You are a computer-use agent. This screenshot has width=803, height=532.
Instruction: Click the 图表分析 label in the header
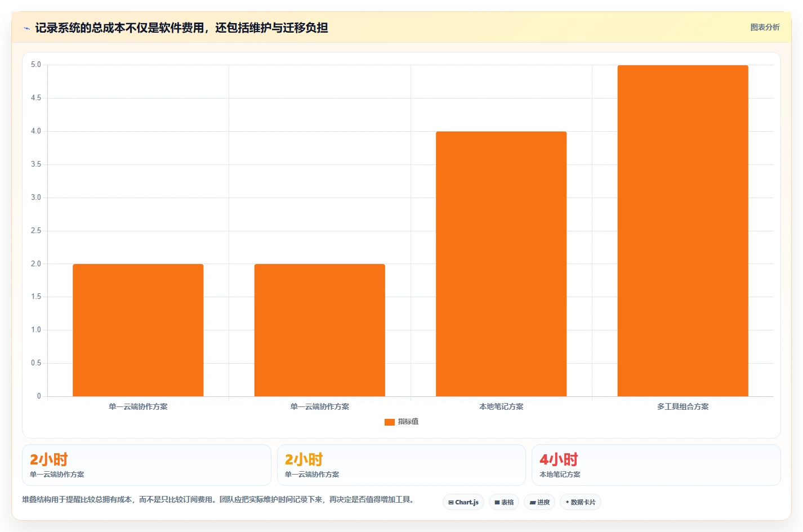pyautogui.click(x=765, y=27)
